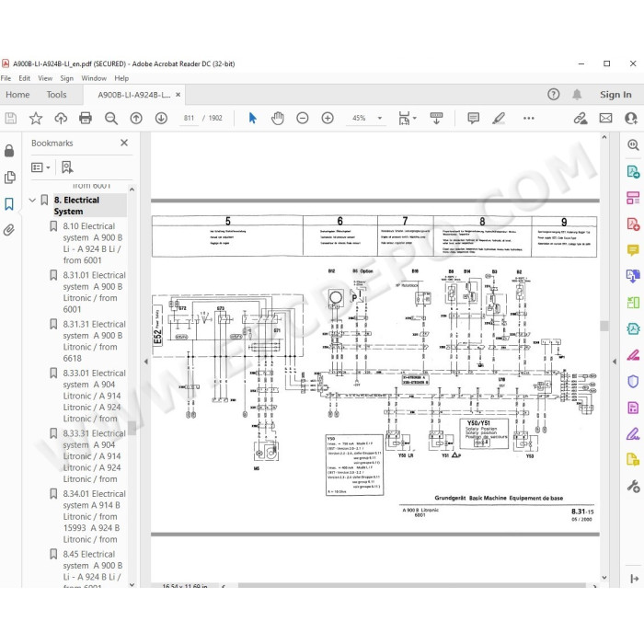Open Organize Pages tool icon

tap(633, 198)
